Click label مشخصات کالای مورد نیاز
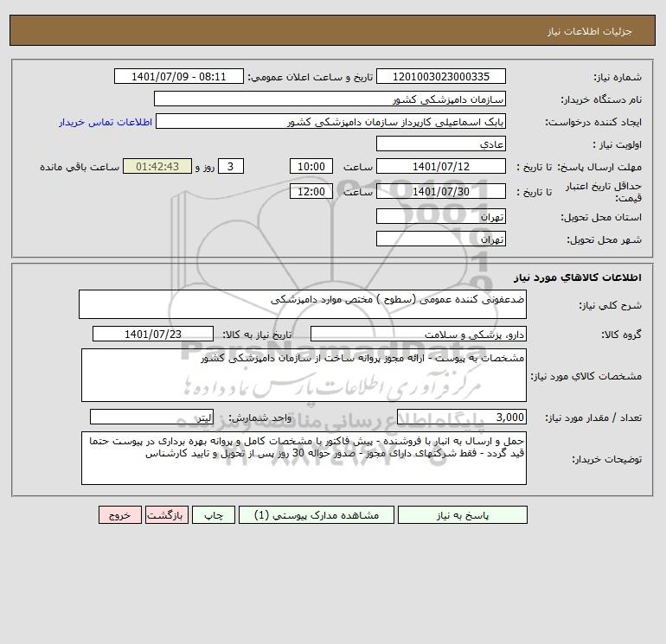The height and width of the screenshot is (644, 666). click(586, 376)
